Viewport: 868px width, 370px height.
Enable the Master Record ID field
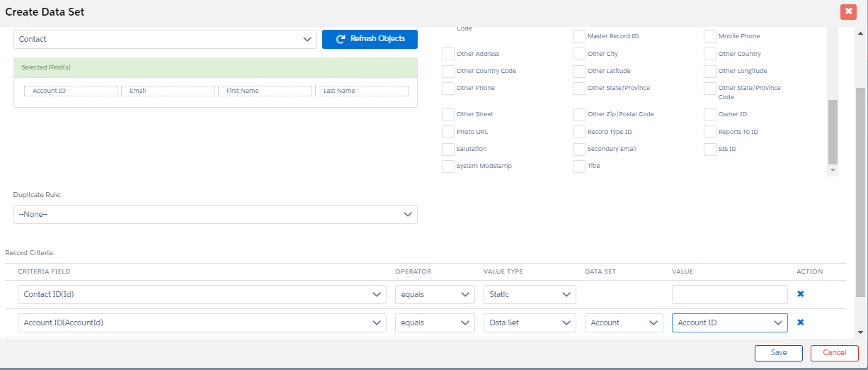[x=579, y=37]
